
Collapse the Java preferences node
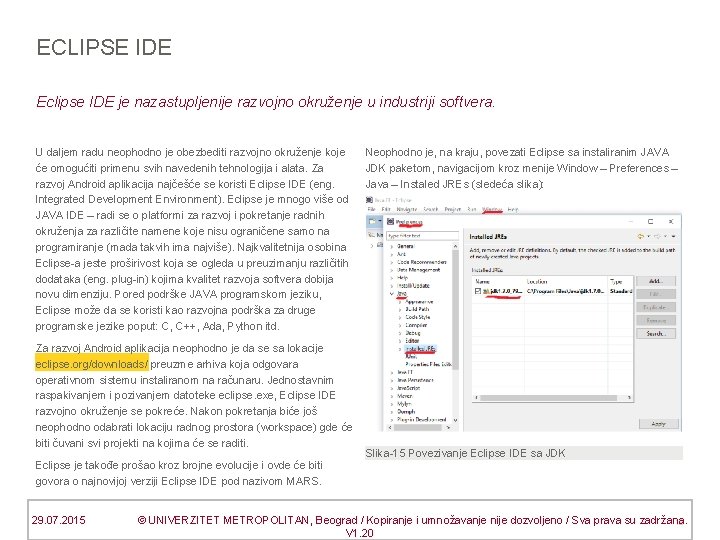pyautogui.click(x=392, y=293)
